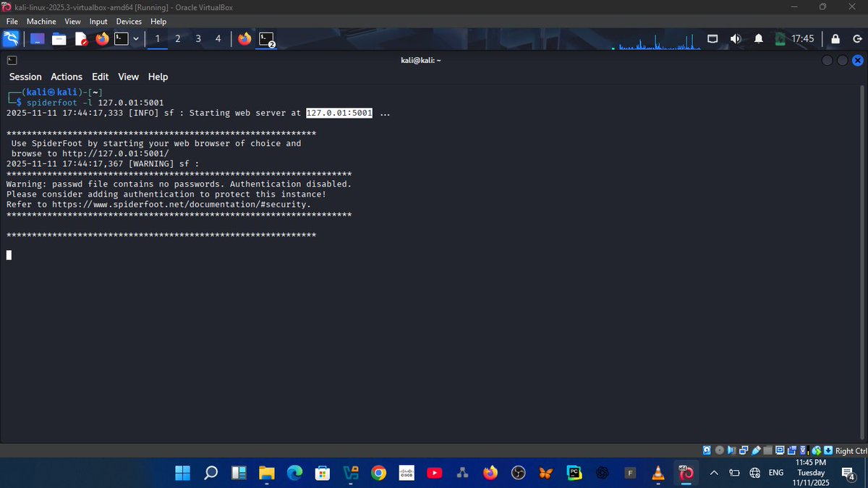Click the show desktop panel icon
868x488 pixels.
(37, 38)
